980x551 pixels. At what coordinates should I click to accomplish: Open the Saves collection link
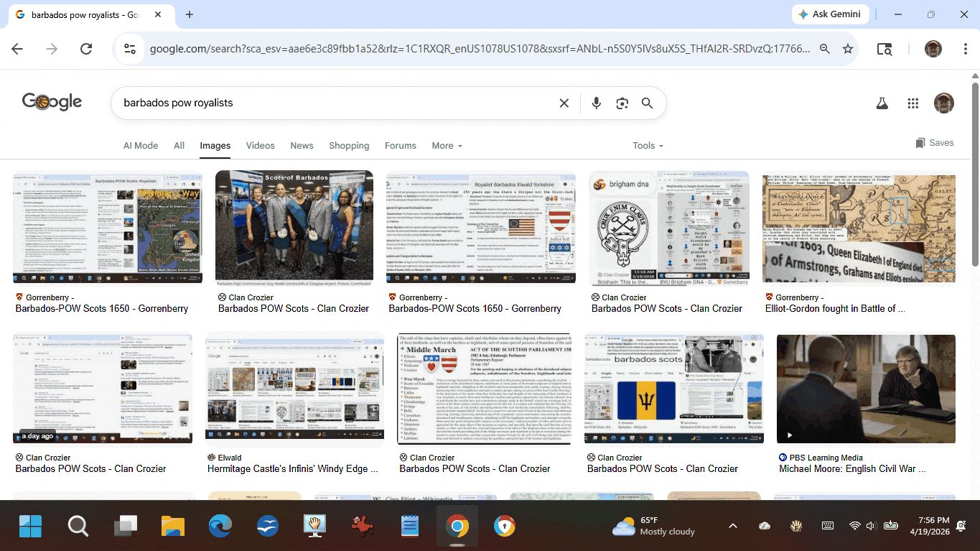pos(935,143)
